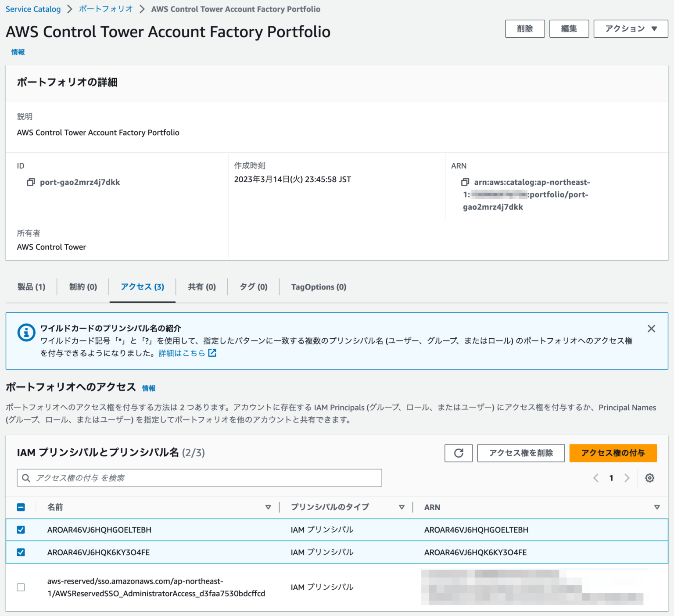Toggle the select-all header checkbox
674x616 pixels.
pos(21,507)
